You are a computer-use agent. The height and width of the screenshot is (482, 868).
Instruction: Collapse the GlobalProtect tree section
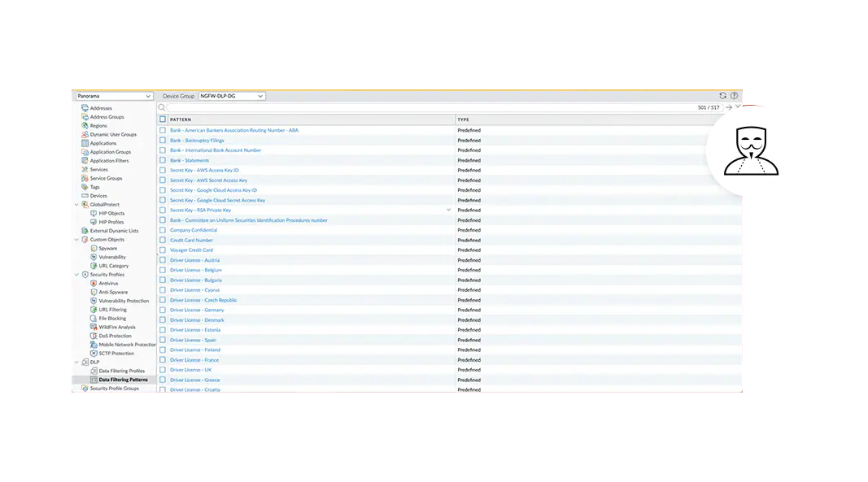click(77, 204)
